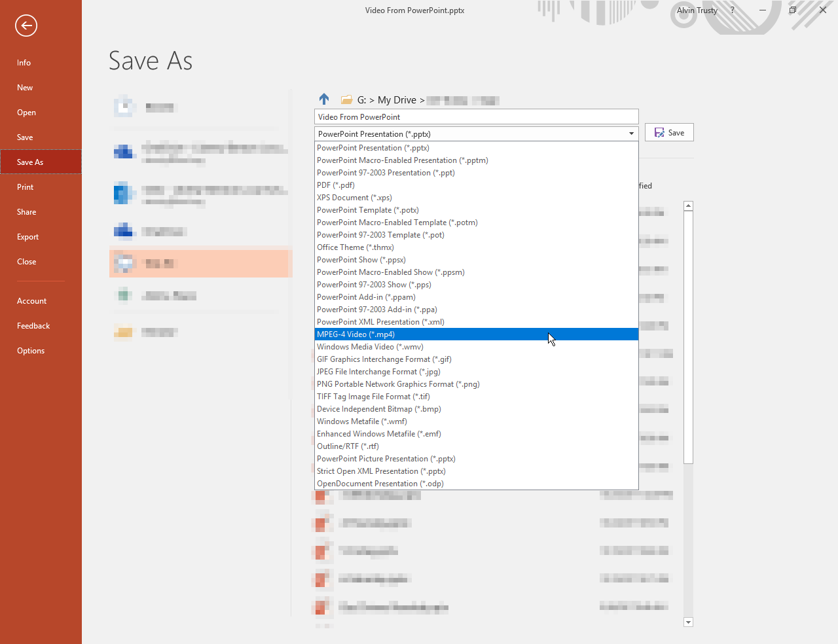
Task: Select PowerPoint Show (*.ppsx)
Action: pyautogui.click(x=476, y=260)
